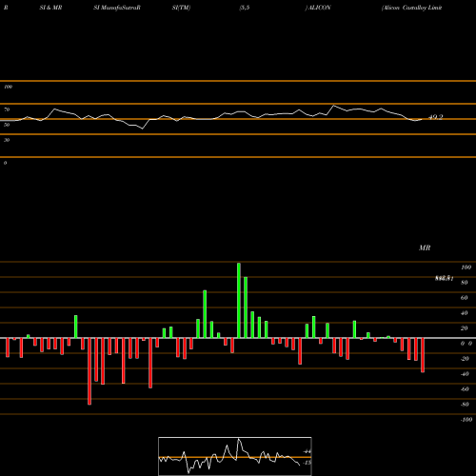Click the 50 level label on RSI axis

tap(7, 125)
